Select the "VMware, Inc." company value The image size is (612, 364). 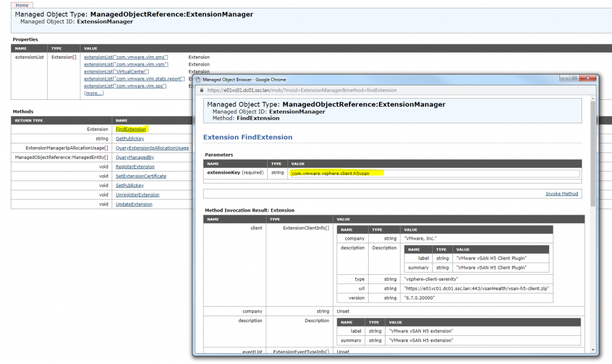click(x=420, y=238)
